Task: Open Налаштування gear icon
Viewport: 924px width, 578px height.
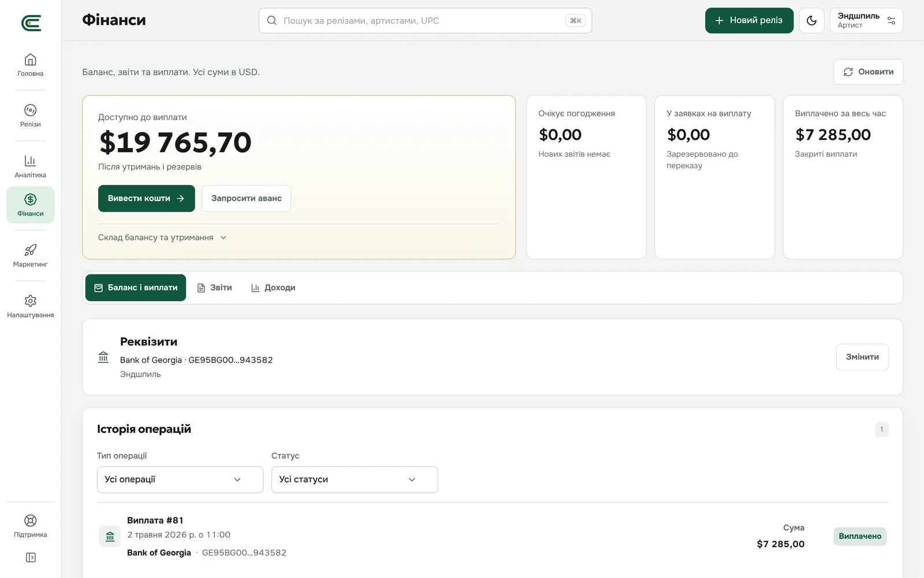Action: 31,301
